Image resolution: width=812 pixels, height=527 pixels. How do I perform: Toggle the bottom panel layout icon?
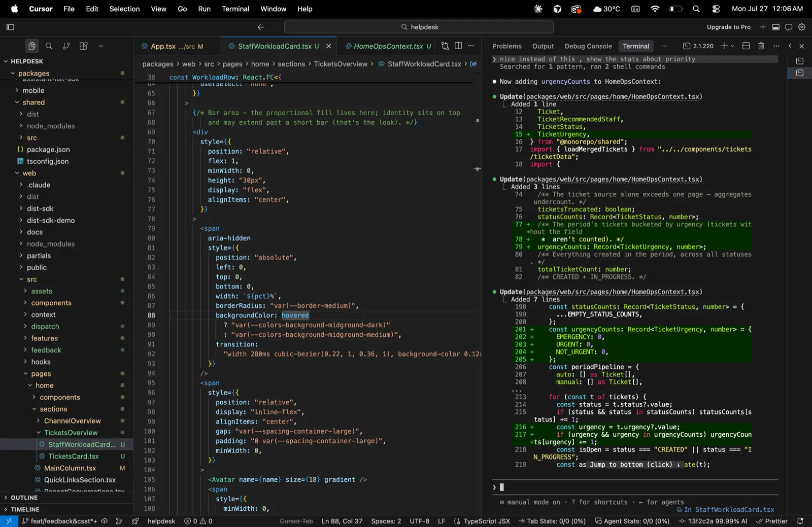click(775, 27)
